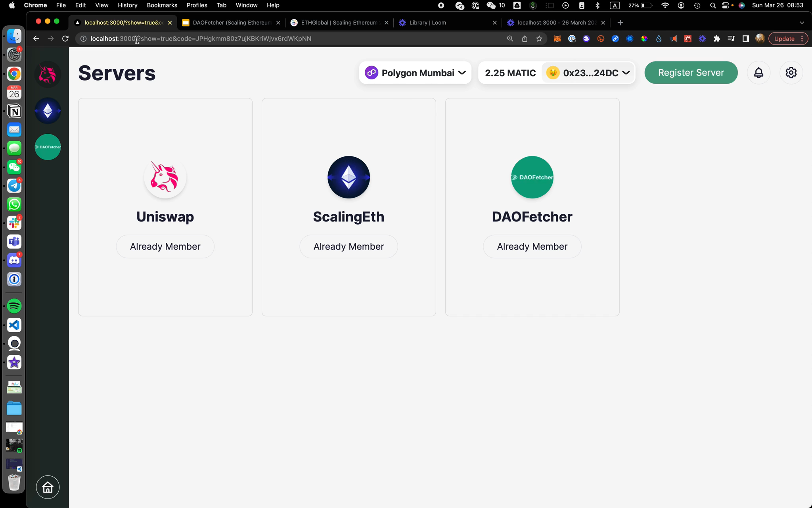The width and height of the screenshot is (812, 508).
Task: Open the View menu
Action: (x=101, y=5)
